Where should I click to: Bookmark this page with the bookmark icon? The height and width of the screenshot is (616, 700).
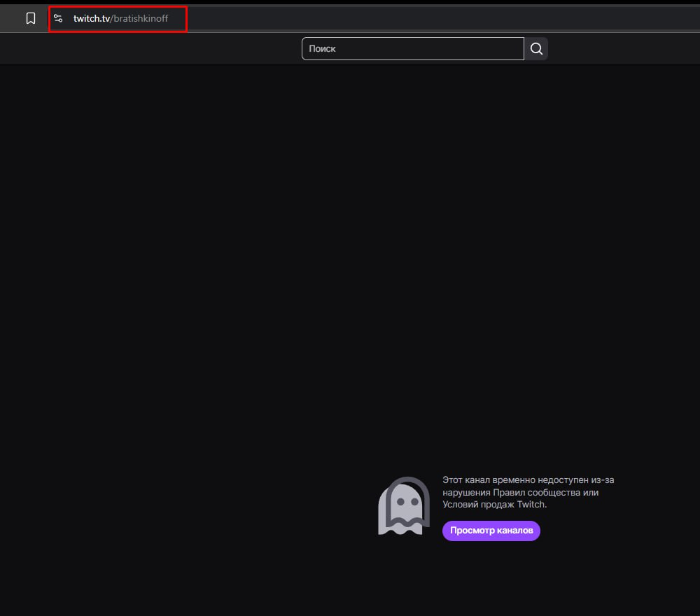coord(31,18)
